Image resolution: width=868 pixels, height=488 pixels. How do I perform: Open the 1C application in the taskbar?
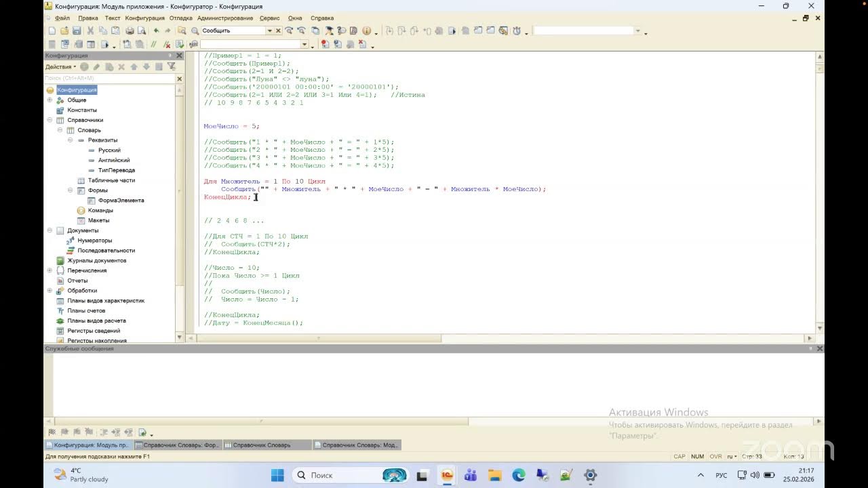tap(447, 475)
